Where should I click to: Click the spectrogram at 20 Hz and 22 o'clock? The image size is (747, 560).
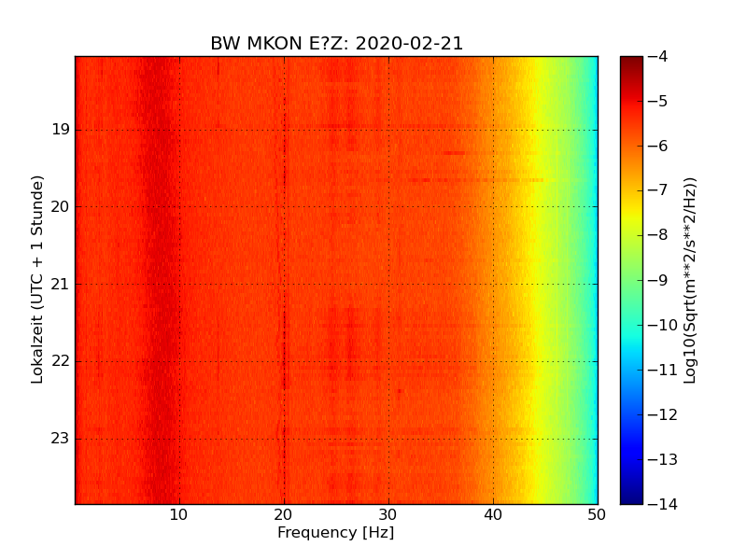coord(285,361)
